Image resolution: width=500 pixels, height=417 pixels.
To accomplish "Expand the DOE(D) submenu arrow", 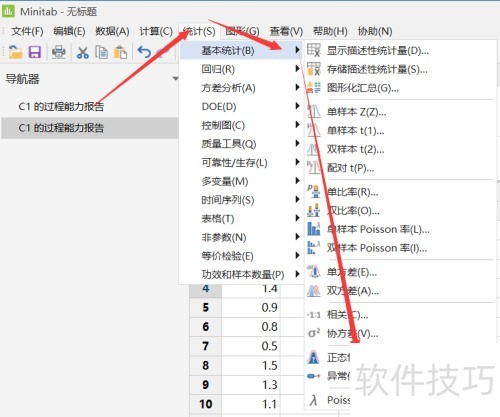I will tap(297, 106).
